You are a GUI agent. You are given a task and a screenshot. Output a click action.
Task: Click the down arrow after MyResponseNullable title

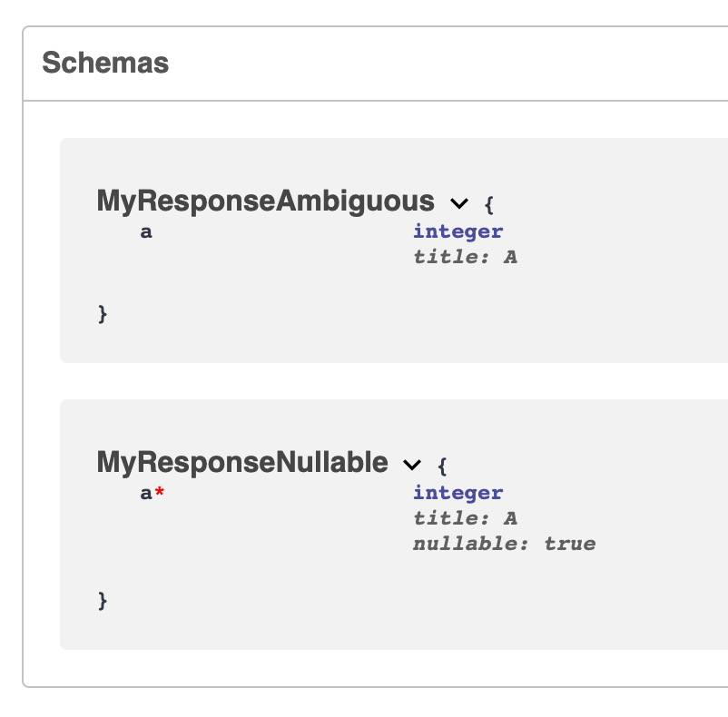pyautogui.click(x=412, y=465)
